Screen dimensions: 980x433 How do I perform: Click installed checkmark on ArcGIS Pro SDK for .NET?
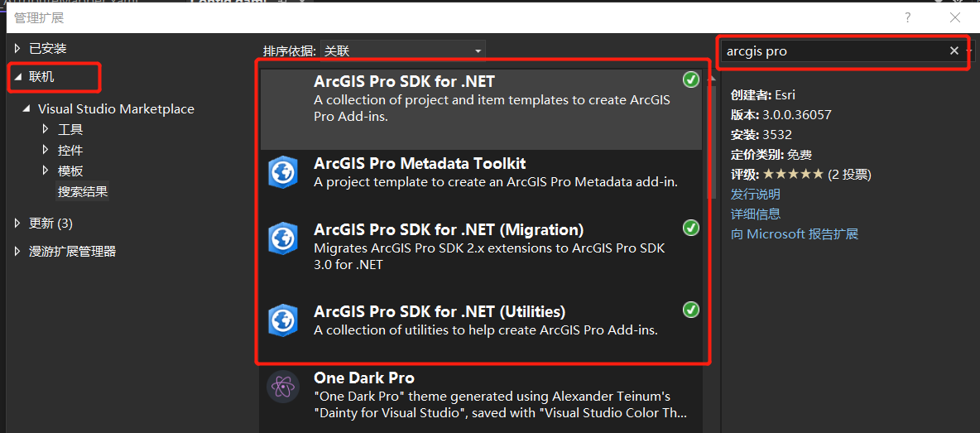pyautogui.click(x=690, y=80)
